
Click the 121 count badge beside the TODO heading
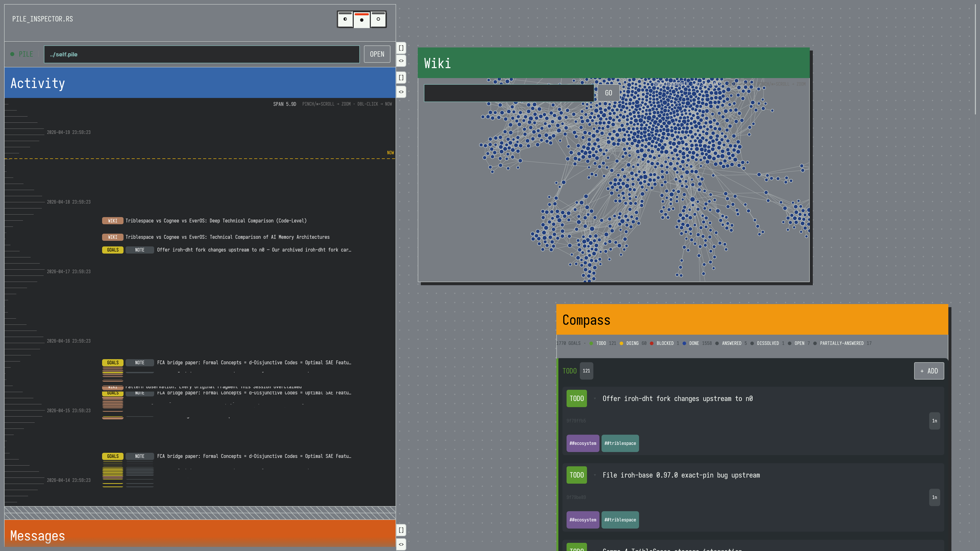coord(586,371)
